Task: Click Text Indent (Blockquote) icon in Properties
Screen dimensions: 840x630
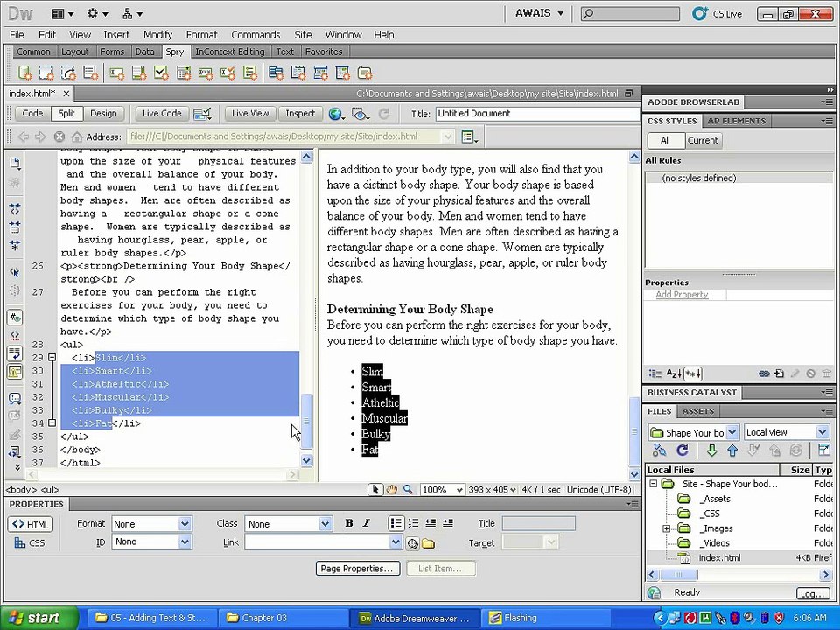Action: pyautogui.click(x=448, y=523)
